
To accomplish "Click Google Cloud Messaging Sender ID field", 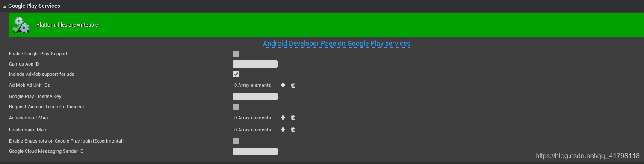I will coord(255,152).
